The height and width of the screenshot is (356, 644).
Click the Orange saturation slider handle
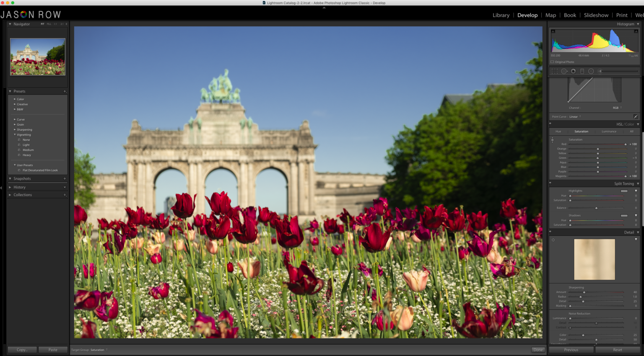[x=598, y=149]
